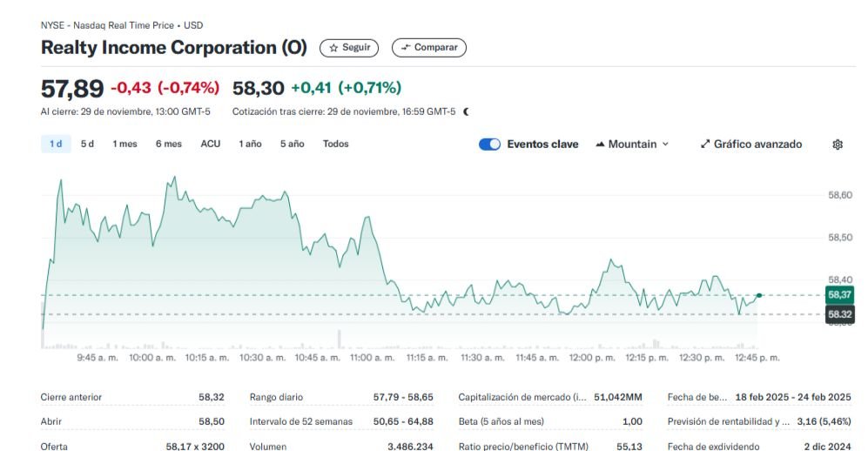This screenshot has height=451, width=868.
Task: Click the Comparar button
Action: point(429,48)
